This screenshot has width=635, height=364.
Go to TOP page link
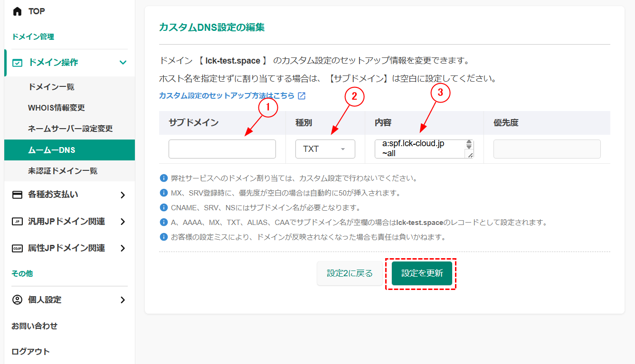[37, 11]
